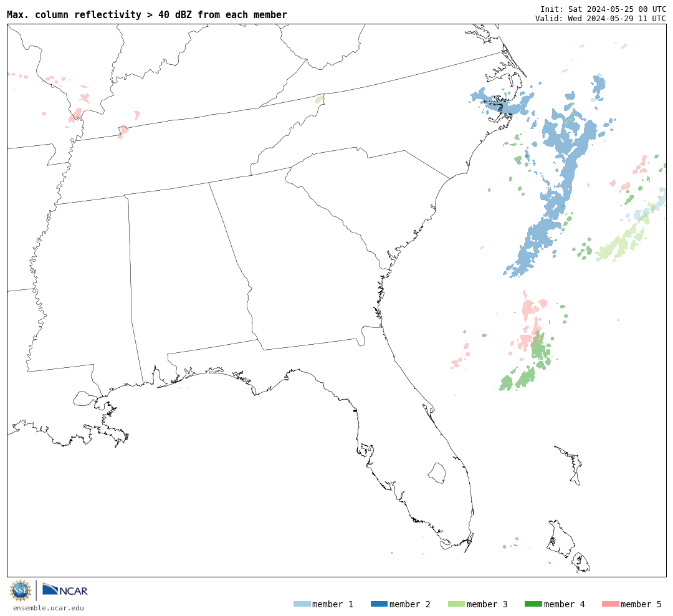Click the member 1 light blue legend swatch

pyautogui.click(x=302, y=604)
